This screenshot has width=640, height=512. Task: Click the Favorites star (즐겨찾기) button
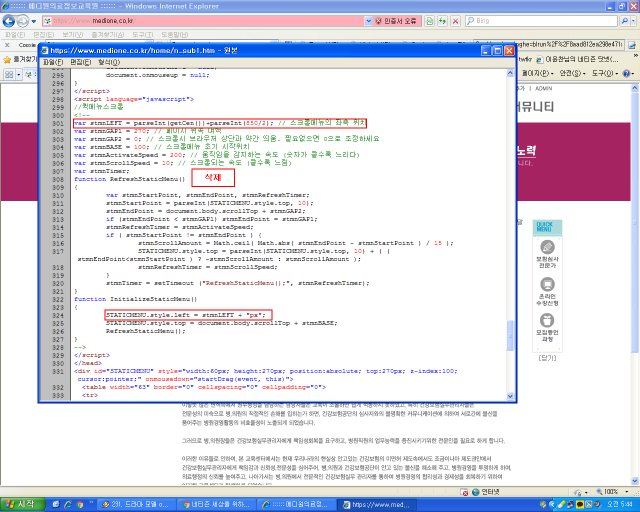tap(19, 60)
